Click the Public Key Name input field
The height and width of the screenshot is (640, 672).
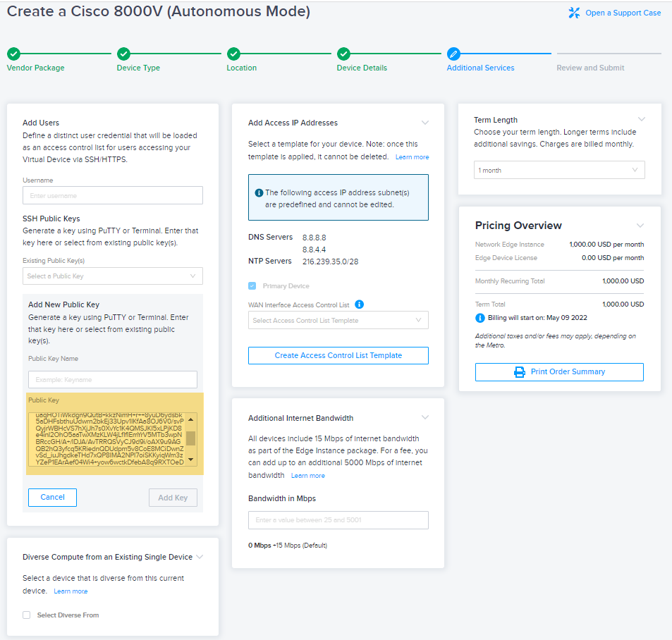tap(113, 379)
